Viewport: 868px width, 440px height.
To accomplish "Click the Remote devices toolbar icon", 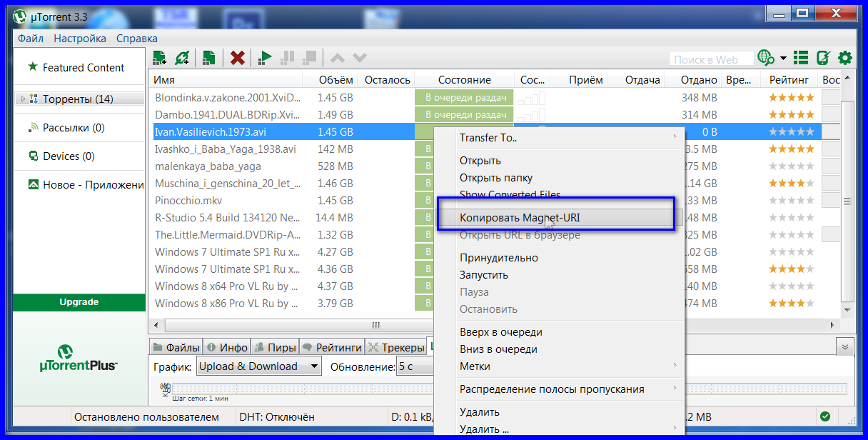I will (x=823, y=58).
